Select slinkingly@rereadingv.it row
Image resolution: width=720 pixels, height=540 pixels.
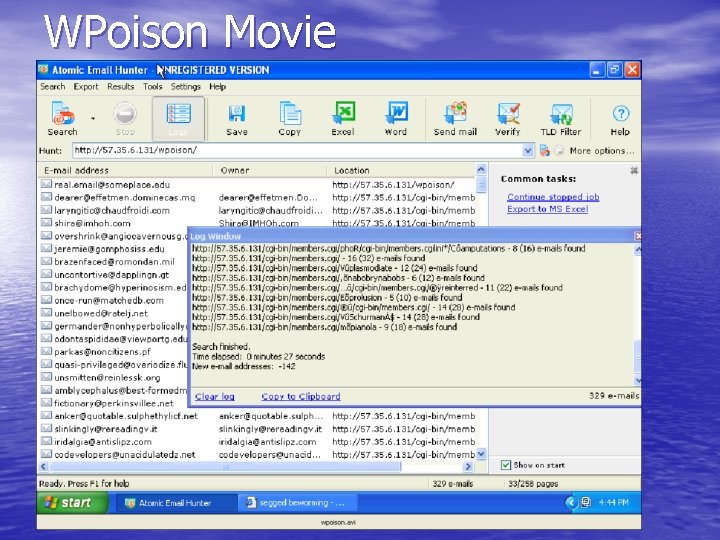click(x=257, y=429)
